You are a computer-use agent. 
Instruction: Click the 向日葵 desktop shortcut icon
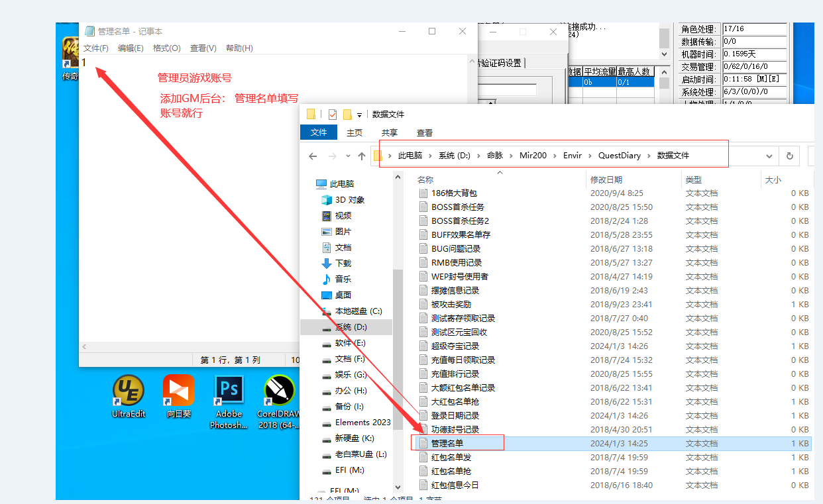(179, 396)
